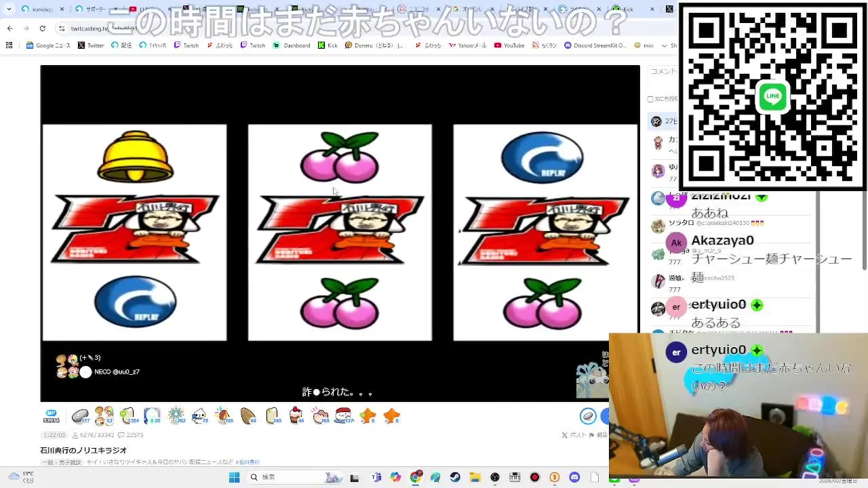Open the Dashboard bookmark
This screenshot has width=868, height=488.
tap(292, 45)
